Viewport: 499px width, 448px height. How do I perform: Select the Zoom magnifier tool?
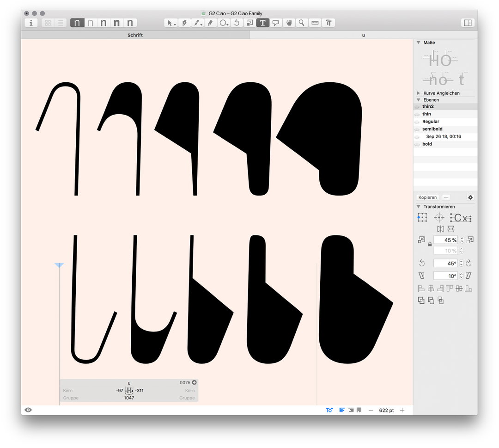pyautogui.click(x=302, y=23)
